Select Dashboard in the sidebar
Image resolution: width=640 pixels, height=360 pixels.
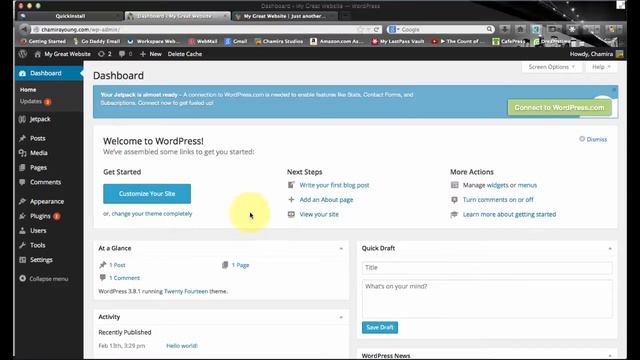pos(49,73)
